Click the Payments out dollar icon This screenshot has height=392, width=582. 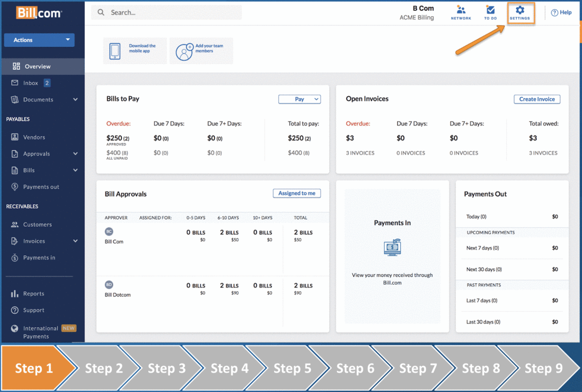click(x=15, y=187)
